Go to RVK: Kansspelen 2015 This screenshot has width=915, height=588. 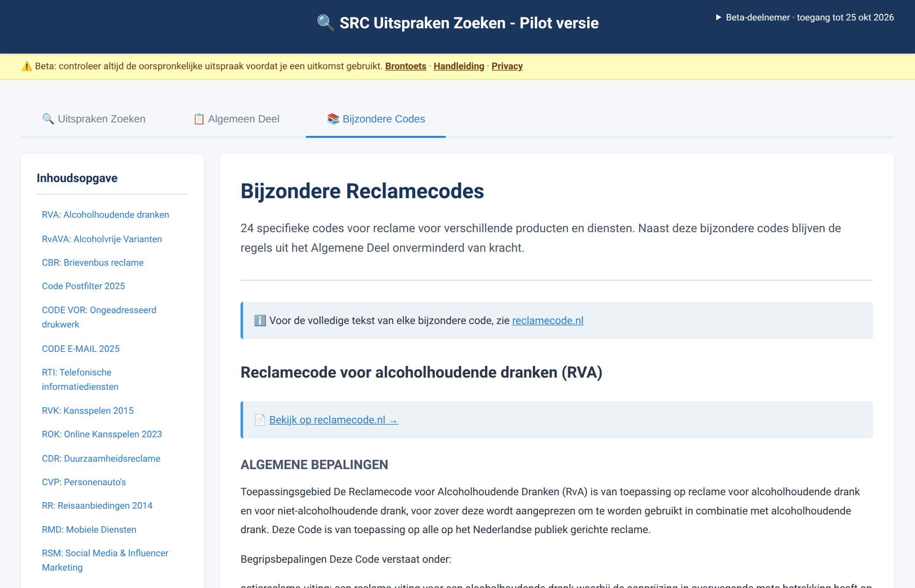tap(88, 411)
